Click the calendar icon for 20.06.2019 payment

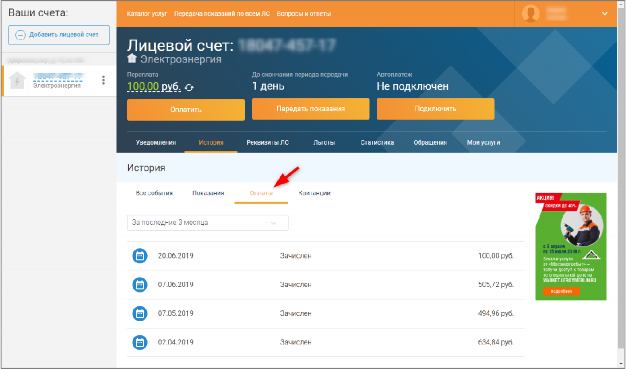point(140,256)
